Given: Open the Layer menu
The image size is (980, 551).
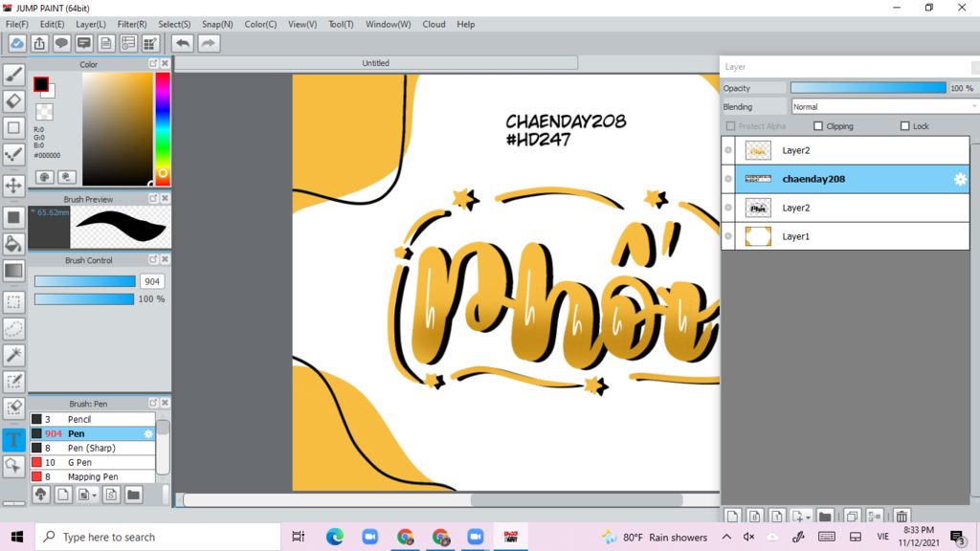Looking at the screenshot, I should (91, 24).
